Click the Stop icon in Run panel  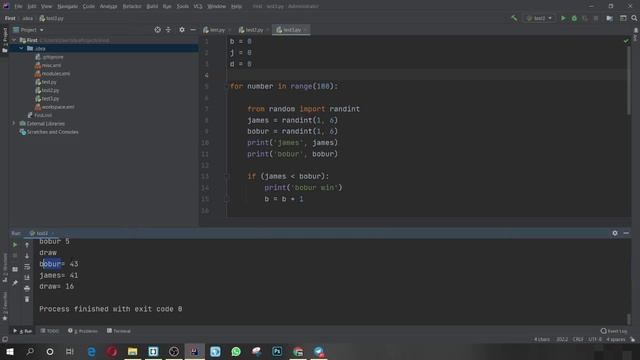[15, 256]
